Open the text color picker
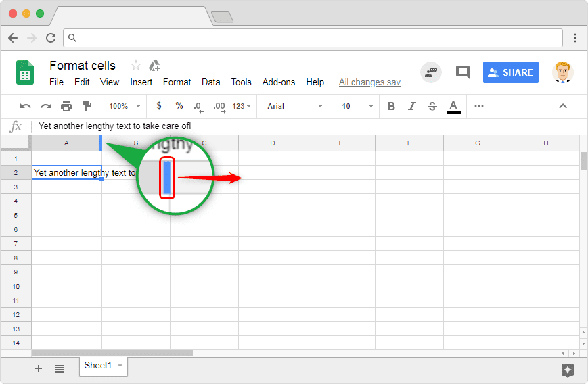 pos(453,107)
